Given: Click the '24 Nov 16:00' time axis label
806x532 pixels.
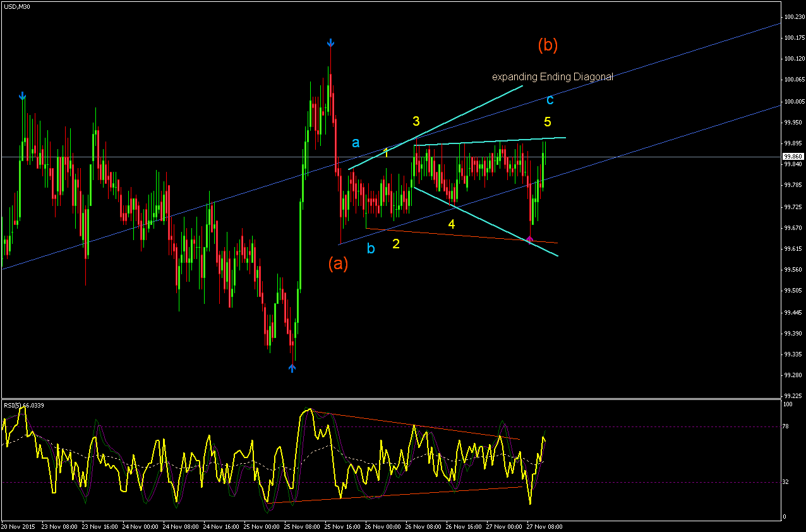Looking at the screenshot, I should [x=221, y=526].
